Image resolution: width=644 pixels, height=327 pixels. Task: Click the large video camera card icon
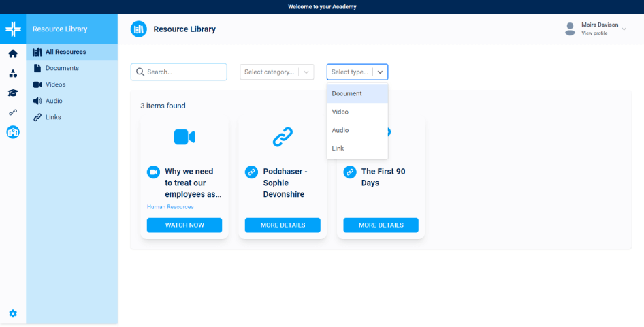pyautogui.click(x=184, y=137)
